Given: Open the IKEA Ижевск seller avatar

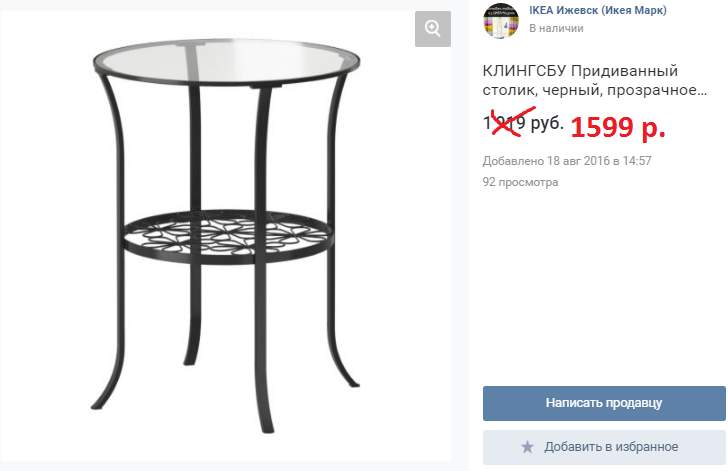Looking at the screenshot, I should coord(501,20).
